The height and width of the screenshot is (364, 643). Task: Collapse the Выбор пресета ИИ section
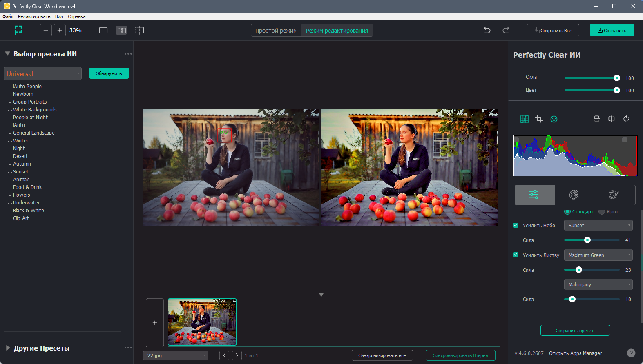(7, 53)
